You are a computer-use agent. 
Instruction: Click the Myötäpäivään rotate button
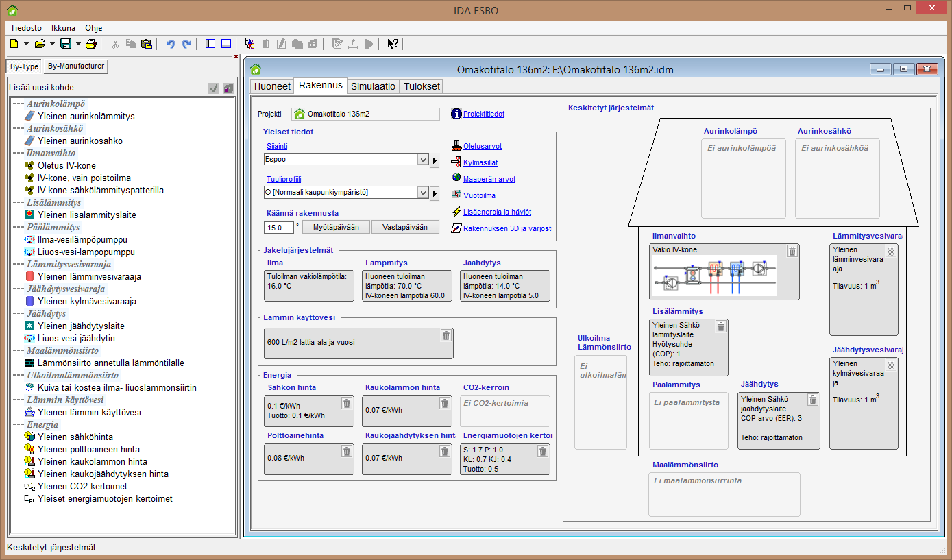click(336, 227)
